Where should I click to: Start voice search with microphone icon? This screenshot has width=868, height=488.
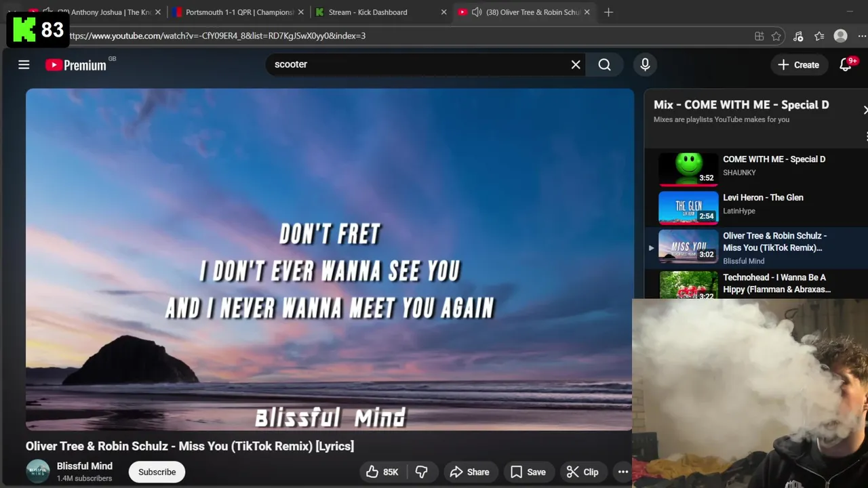click(x=645, y=64)
